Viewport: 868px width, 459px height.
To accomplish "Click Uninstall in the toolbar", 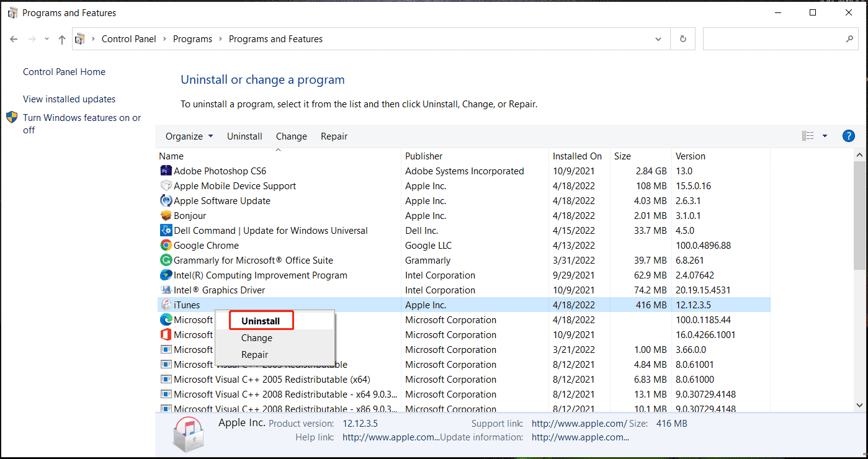I will pos(244,136).
